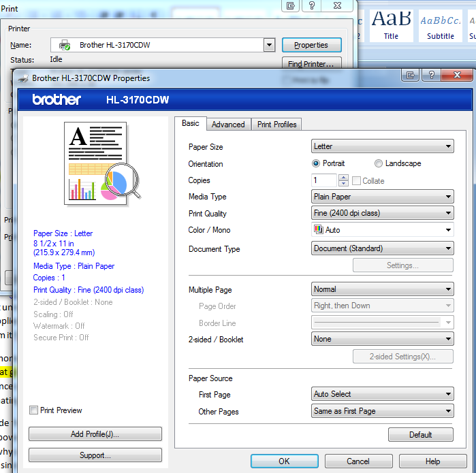The width and height of the screenshot is (476, 473).
Task: Click the question mark icon in Print dialog title bar
Action: [311, 5]
